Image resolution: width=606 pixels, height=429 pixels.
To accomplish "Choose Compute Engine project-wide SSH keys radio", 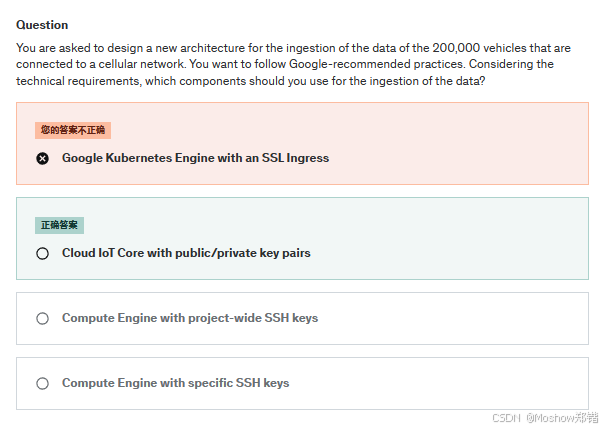I will pos(43,318).
